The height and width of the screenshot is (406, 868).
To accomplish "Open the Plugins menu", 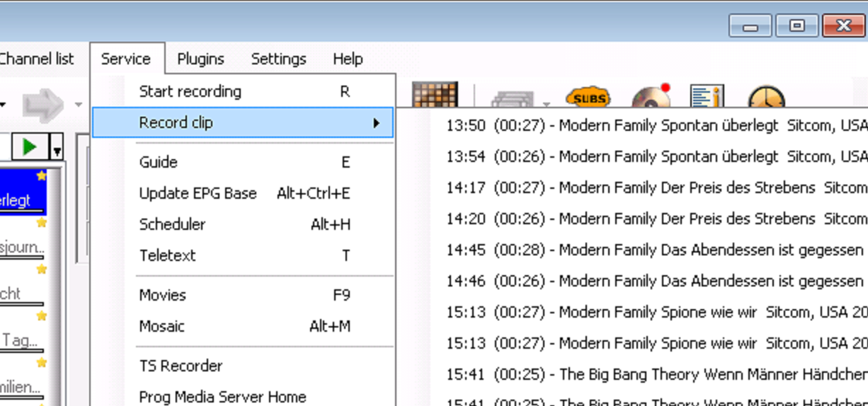I will [200, 59].
